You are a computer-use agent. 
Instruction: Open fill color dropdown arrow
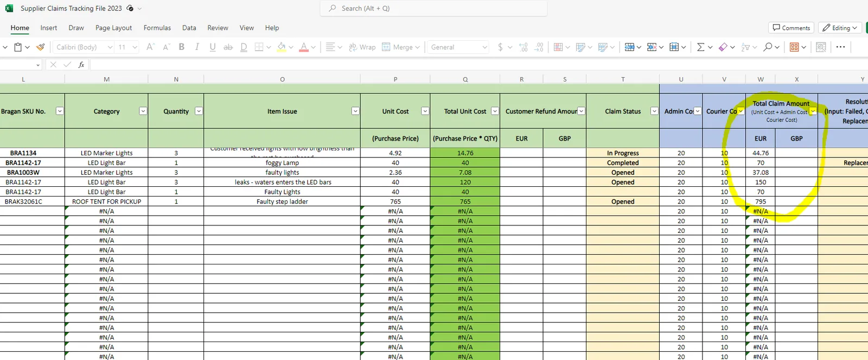pos(291,47)
